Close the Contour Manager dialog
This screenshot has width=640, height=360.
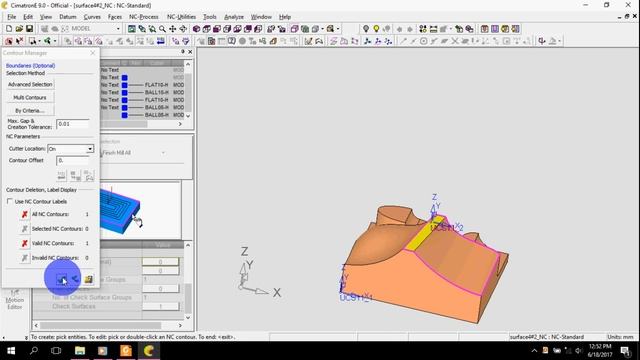coord(93,53)
